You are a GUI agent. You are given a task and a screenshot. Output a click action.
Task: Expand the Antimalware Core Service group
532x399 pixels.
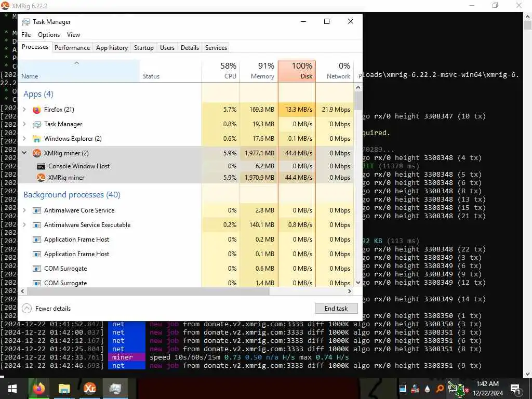[24, 210]
